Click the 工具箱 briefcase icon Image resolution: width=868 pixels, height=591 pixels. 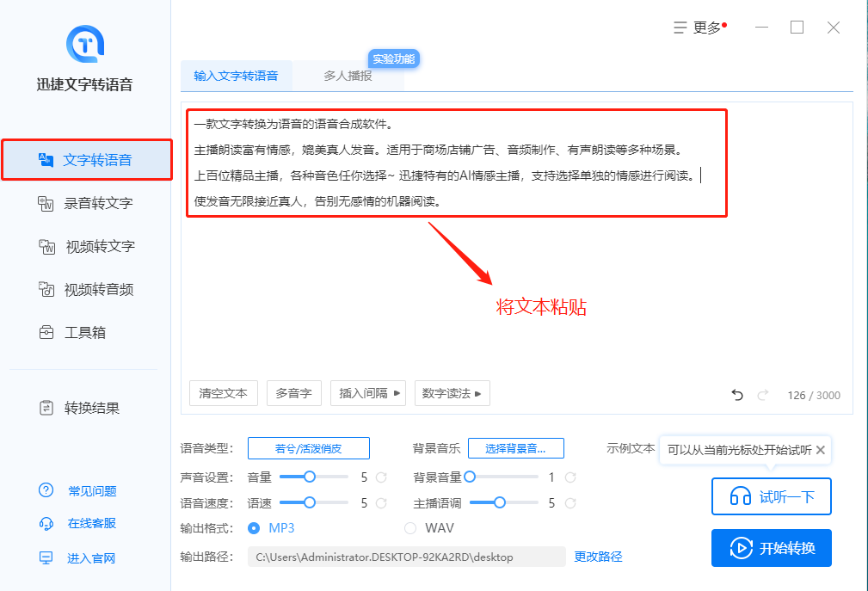pos(46,332)
